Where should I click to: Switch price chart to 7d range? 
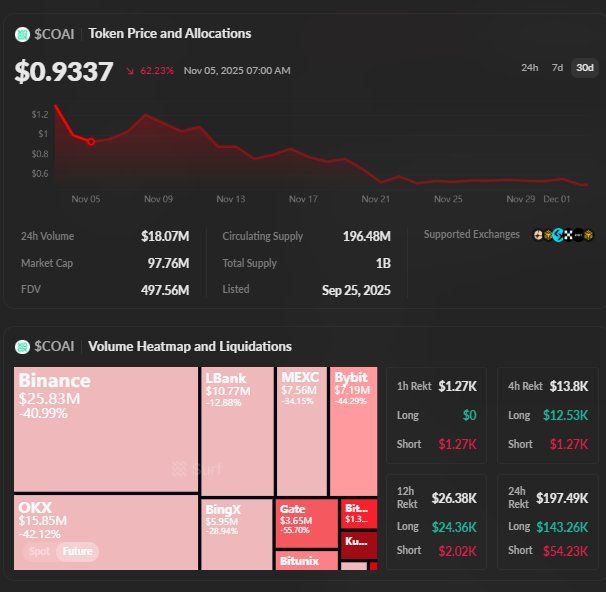557,68
